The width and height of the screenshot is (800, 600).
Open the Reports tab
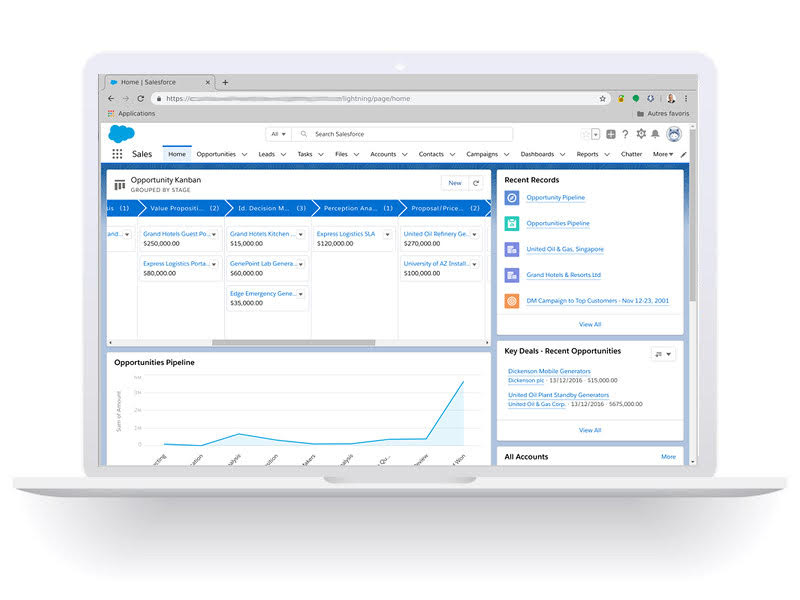[x=587, y=154]
